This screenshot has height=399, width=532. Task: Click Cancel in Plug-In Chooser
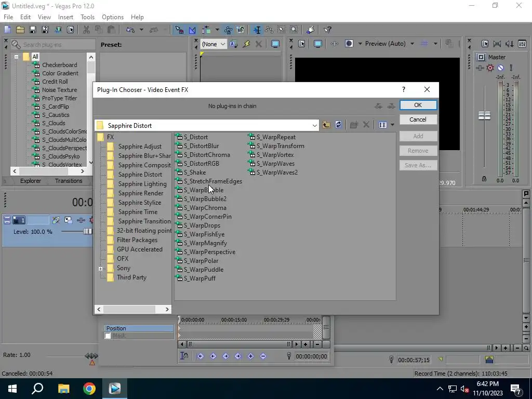(x=418, y=119)
